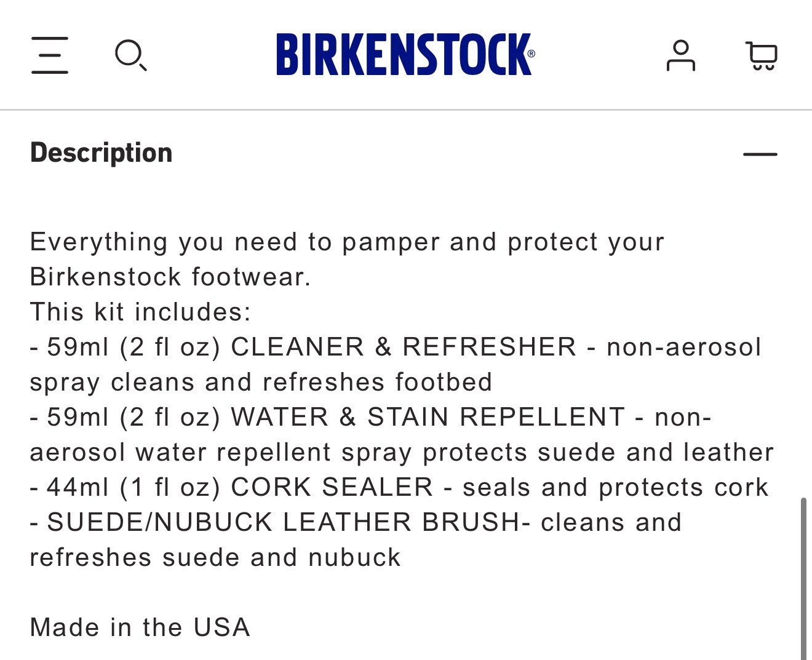Click 'spray cleans and refreshes footbed' line
Screen dimensions: 812x660
[x=261, y=382]
